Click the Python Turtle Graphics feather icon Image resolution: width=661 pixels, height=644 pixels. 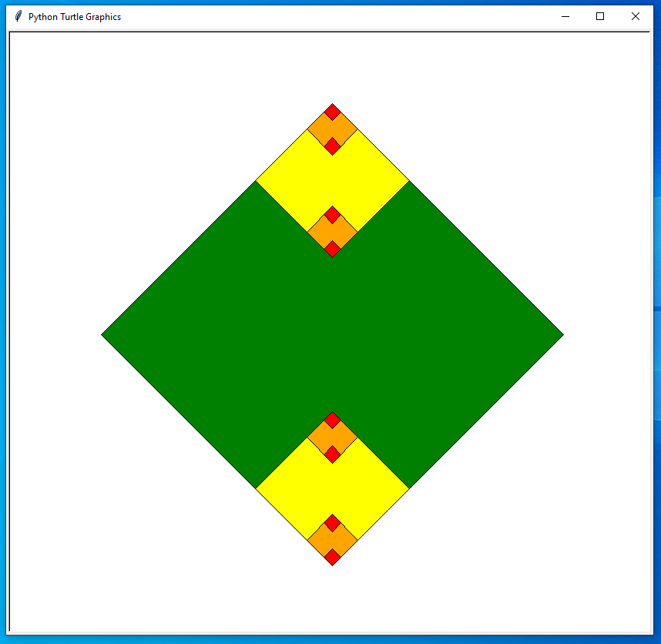[x=18, y=16]
